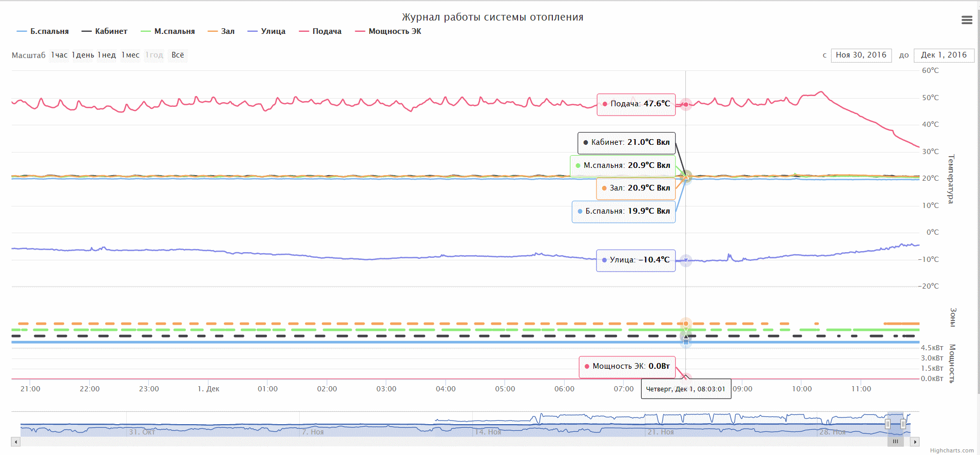Select the 1час zoom range
The height and width of the screenshot is (455, 980).
pyautogui.click(x=59, y=55)
